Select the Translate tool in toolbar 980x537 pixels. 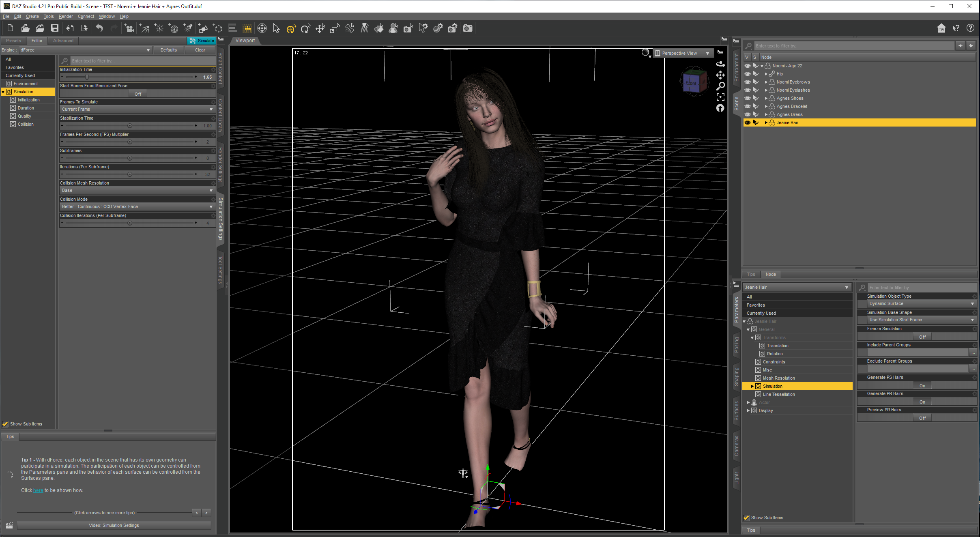(320, 28)
